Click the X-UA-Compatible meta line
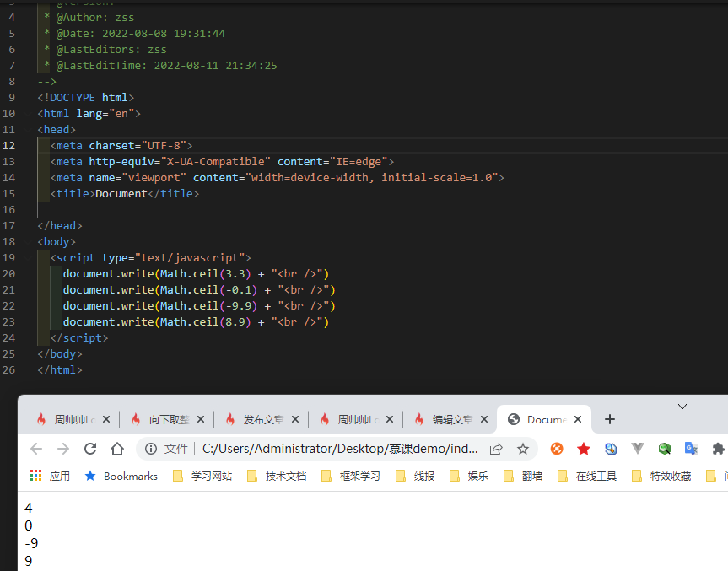728x571 pixels. pyautogui.click(x=222, y=162)
